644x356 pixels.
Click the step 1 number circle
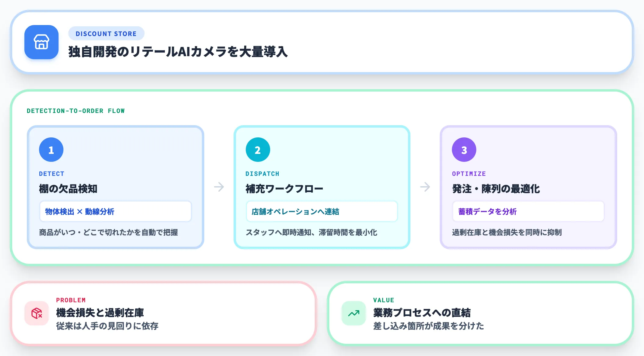click(x=51, y=150)
